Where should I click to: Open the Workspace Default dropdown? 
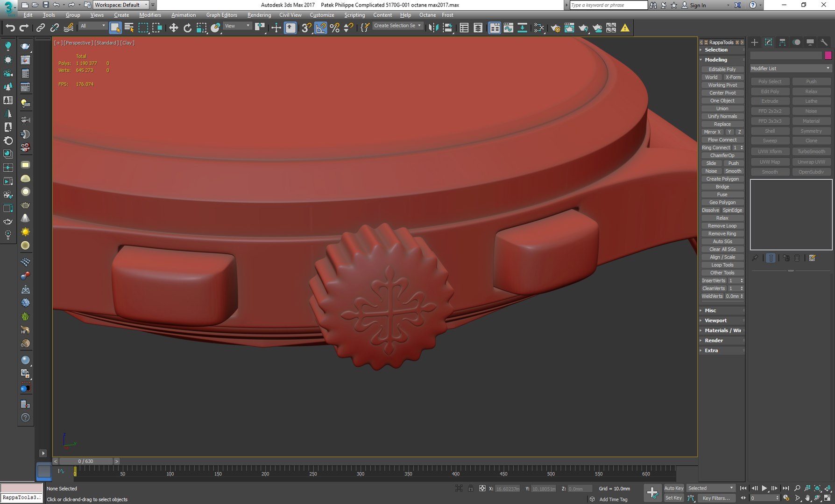click(121, 5)
